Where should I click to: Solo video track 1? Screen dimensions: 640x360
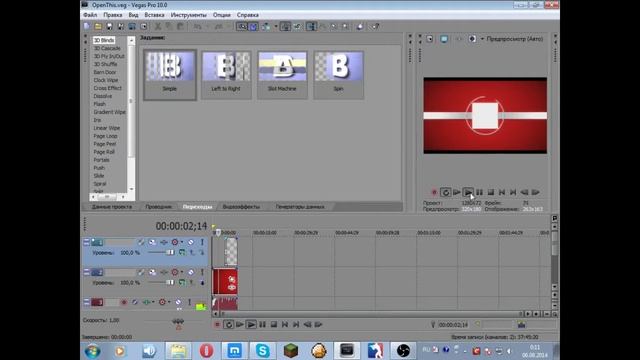[x=202, y=242]
